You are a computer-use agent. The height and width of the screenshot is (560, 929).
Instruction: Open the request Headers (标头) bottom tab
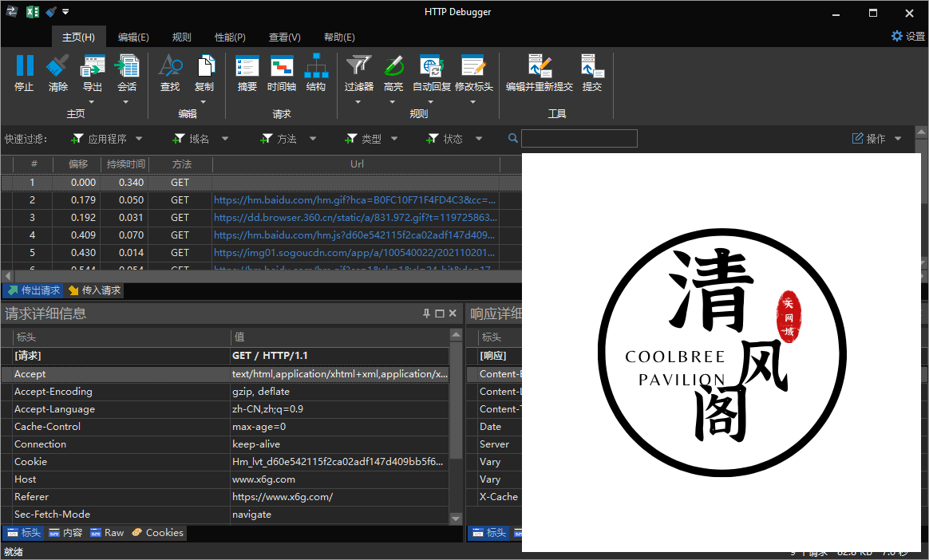point(24,533)
